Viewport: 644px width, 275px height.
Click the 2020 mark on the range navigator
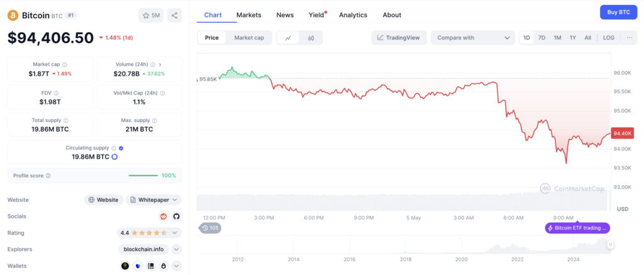coord(462,259)
